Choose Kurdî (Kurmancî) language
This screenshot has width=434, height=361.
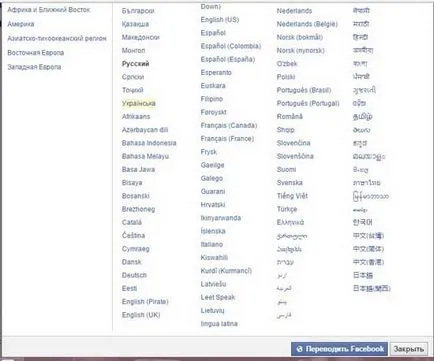(226, 271)
